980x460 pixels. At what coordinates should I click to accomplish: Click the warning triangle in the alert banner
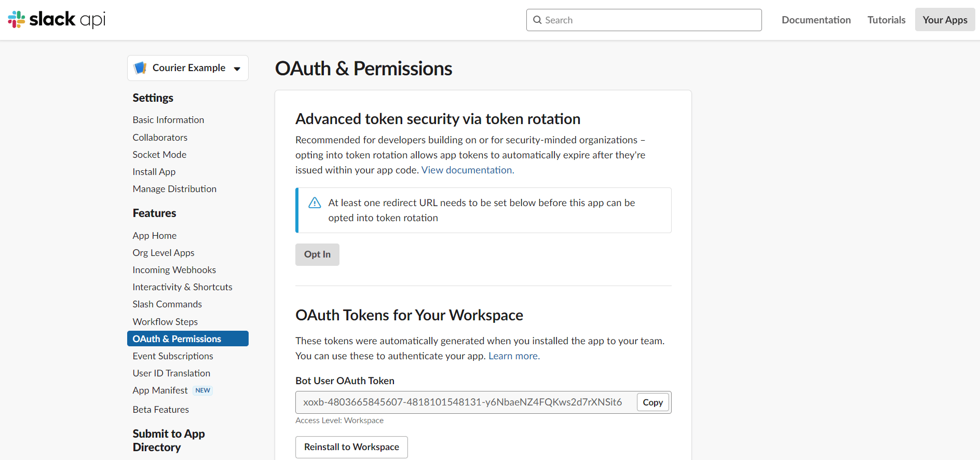point(315,202)
